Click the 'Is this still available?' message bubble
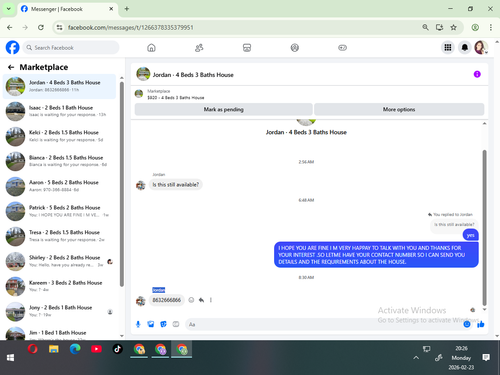The image size is (500, 375). click(x=176, y=185)
